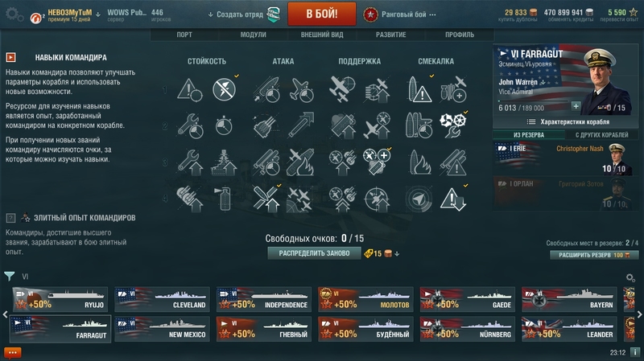Play the commander skills video tutorial icon
Image resolution: width=644 pixels, height=361 pixels.
pyautogui.click(x=10, y=57)
